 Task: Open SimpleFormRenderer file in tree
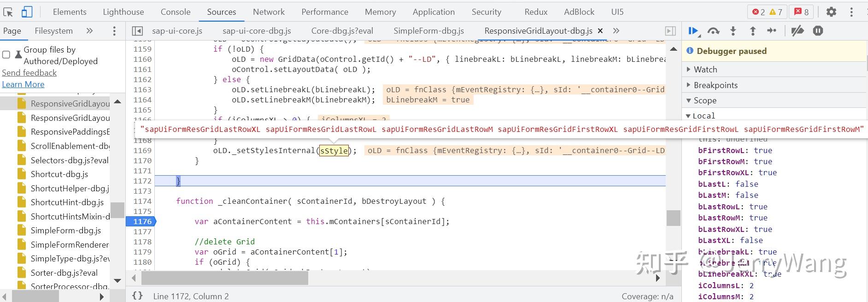64,245
